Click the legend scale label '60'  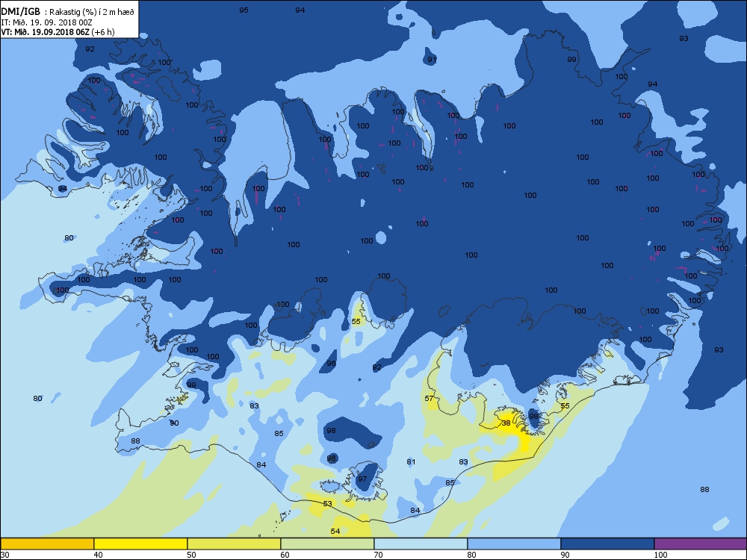tap(285, 555)
